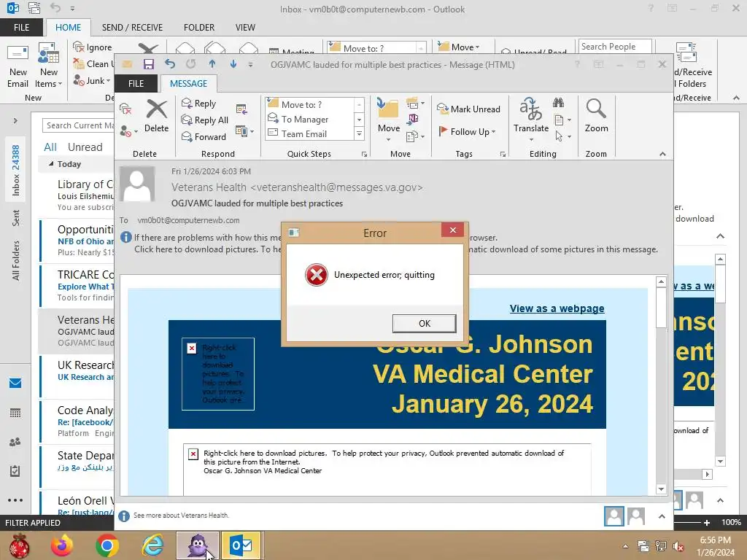Open Tags group dialog launcher

(503, 155)
